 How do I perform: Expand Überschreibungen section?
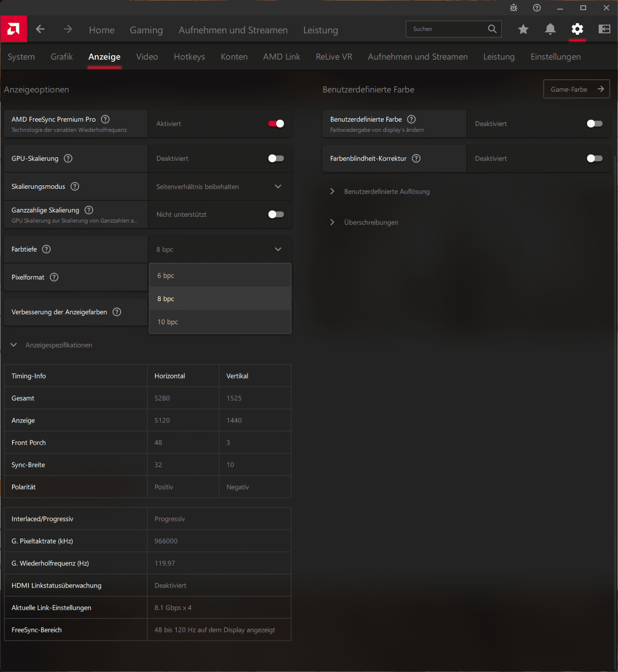pos(332,222)
